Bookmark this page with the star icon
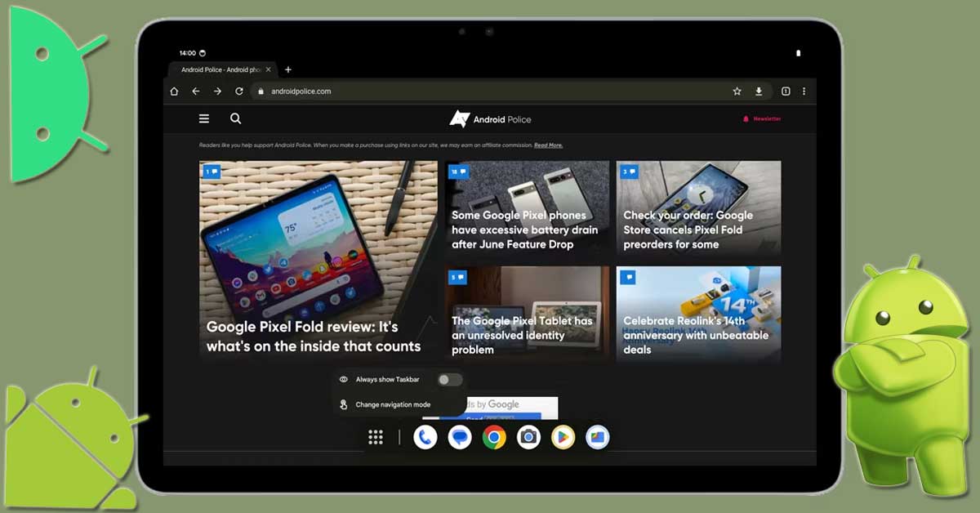980x513 pixels. [736, 91]
